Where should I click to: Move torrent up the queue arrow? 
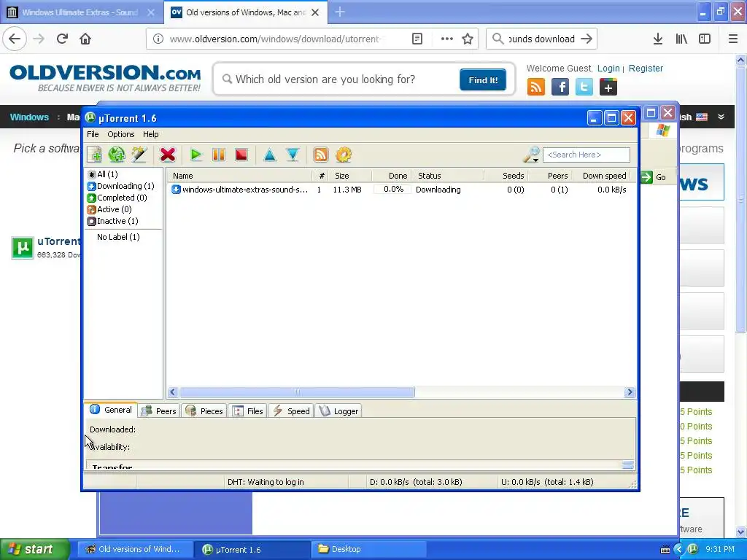pyautogui.click(x=270, y=155)
